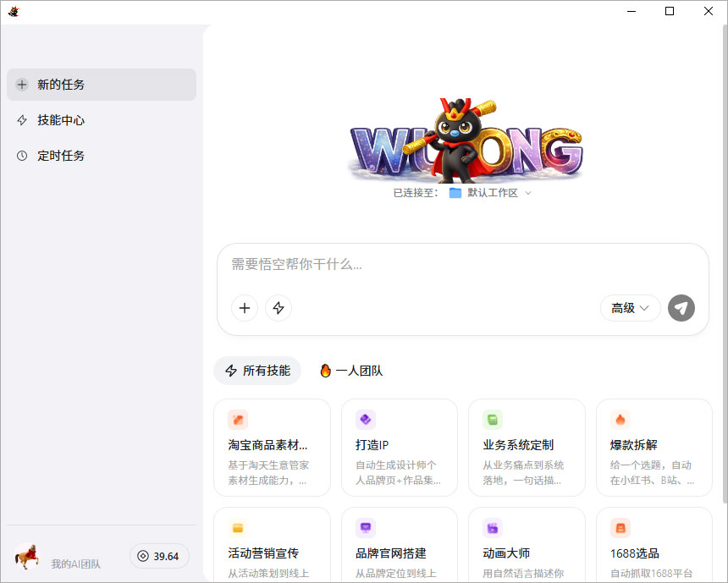The height and width of the screenshot is (583, 728).
Task: Focus the 需要悟空帮你干什么 input box
Action: pos(462,265)
